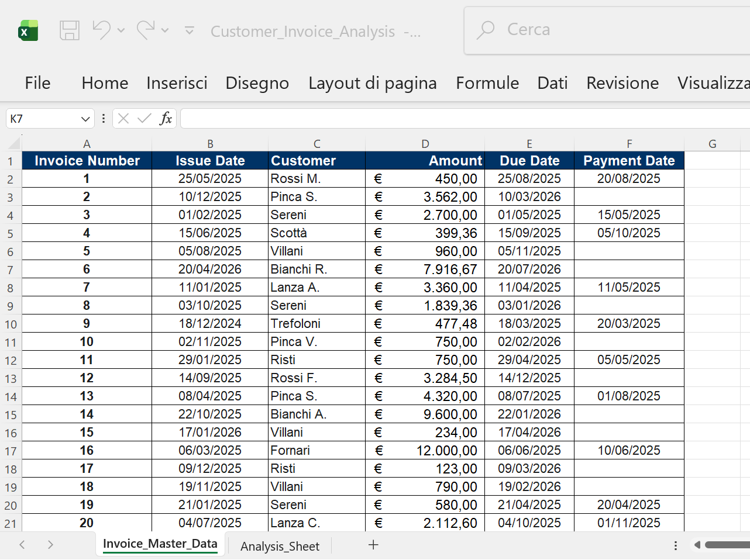Save the workbook using the Save icon
The height and width of the screenshot is (560, 750).
[x=70, y=30]
